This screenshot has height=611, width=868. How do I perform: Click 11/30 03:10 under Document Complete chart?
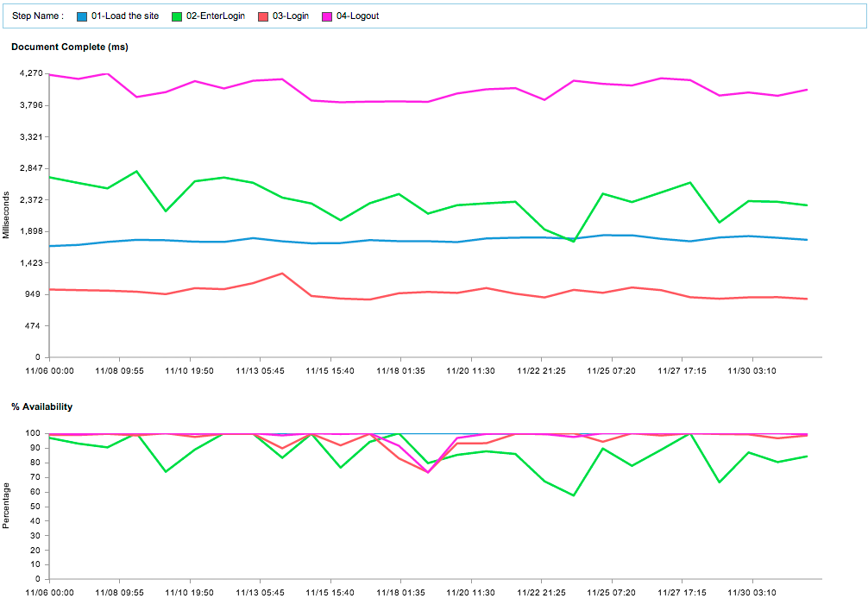click(x=752, y=371)
